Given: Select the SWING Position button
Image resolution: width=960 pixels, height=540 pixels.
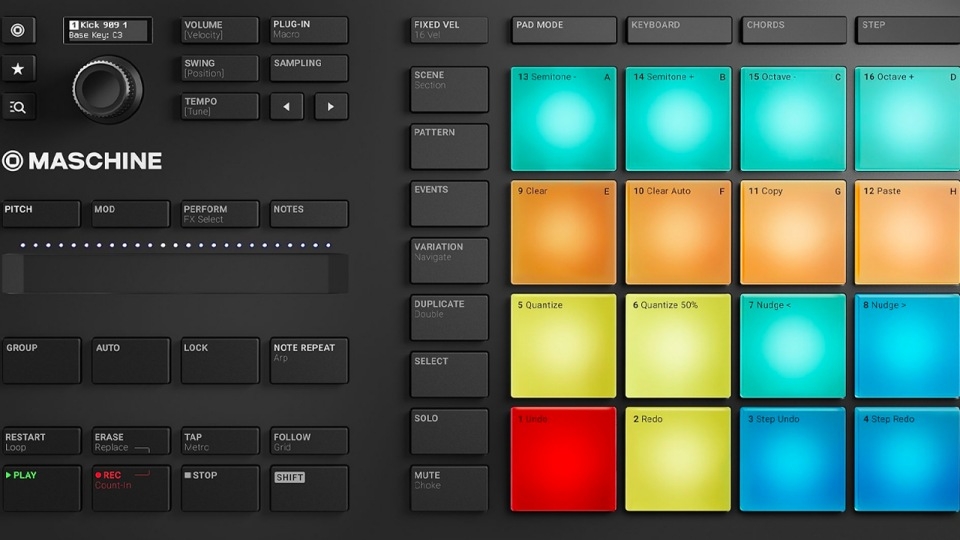Looking at the screenshot, I should 219,68.
